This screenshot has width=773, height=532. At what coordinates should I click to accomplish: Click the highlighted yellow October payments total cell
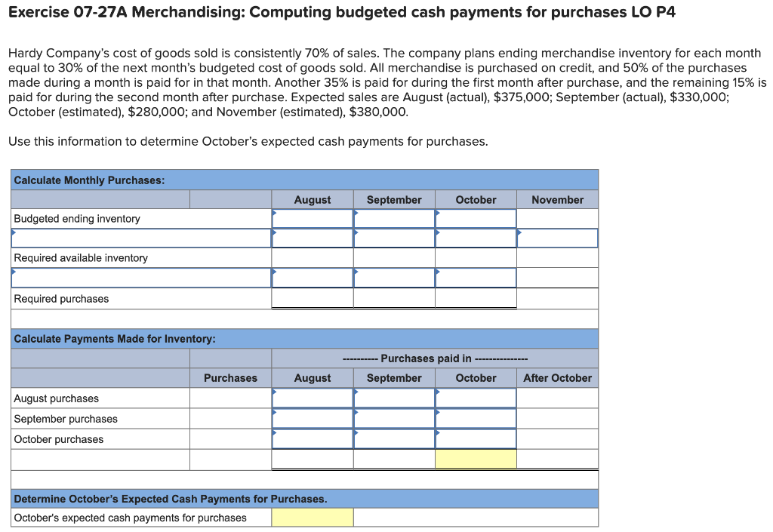475,458
